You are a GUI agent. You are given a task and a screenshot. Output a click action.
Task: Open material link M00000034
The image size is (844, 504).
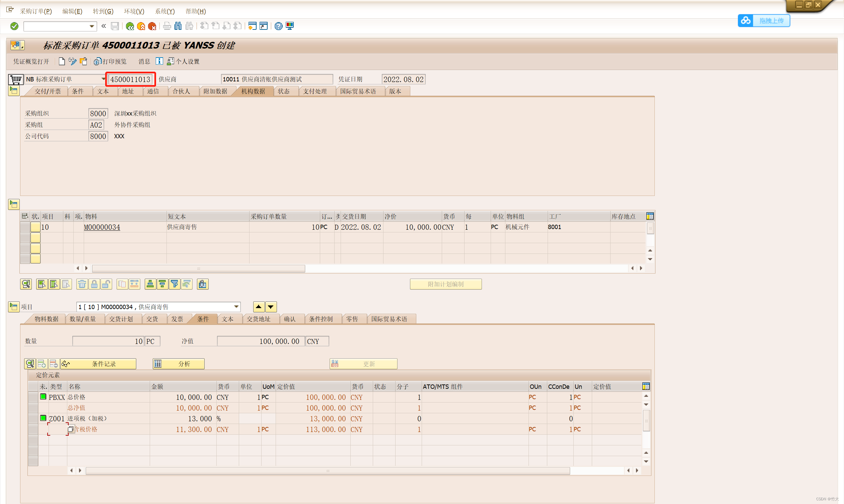click(102, 227)
